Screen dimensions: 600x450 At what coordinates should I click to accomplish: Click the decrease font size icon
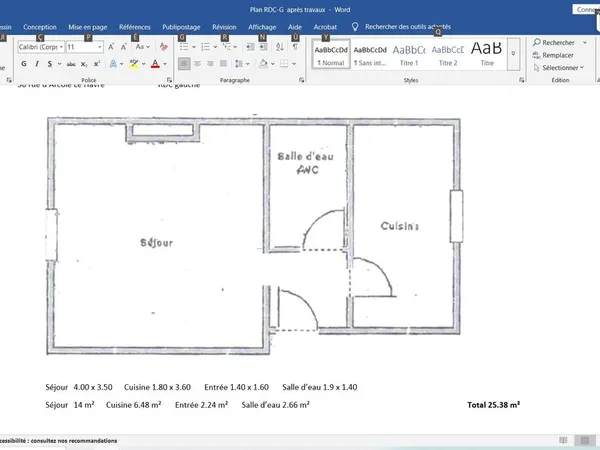[x=124, y=47]
